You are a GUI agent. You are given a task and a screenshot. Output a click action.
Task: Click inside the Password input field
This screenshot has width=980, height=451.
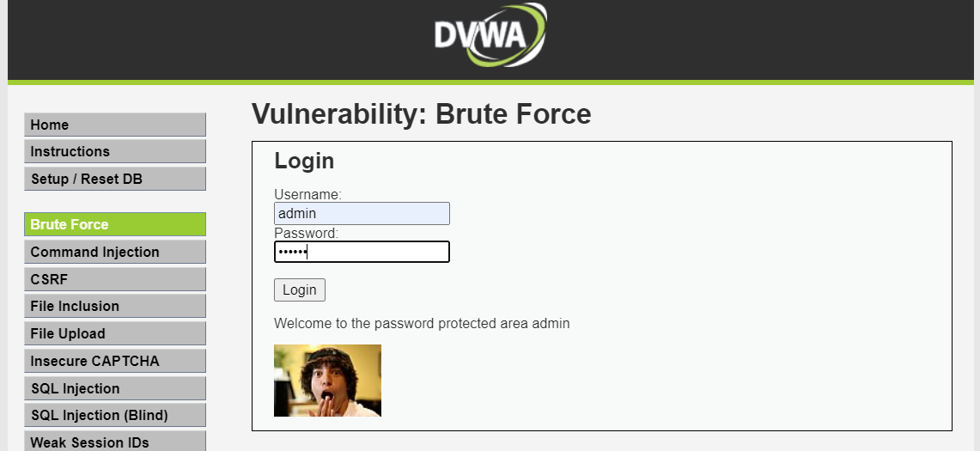(x=362, y=252)
